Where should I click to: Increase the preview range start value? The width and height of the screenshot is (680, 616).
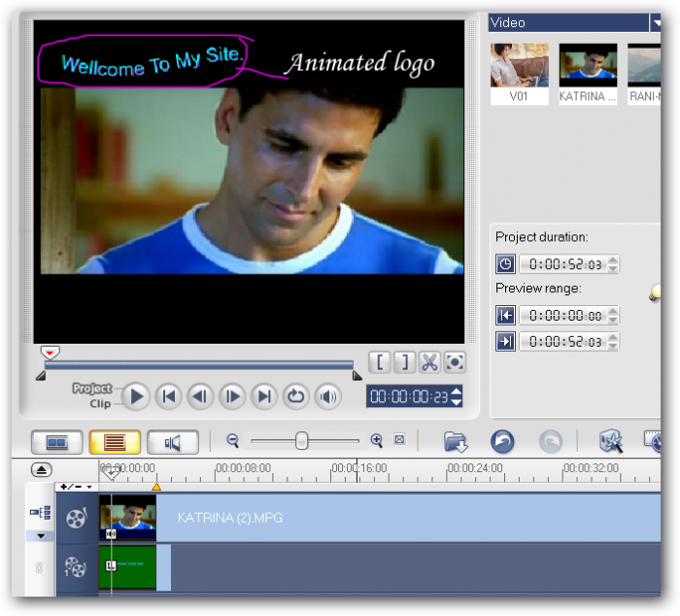pyautogui.click(x=613, y=311)
